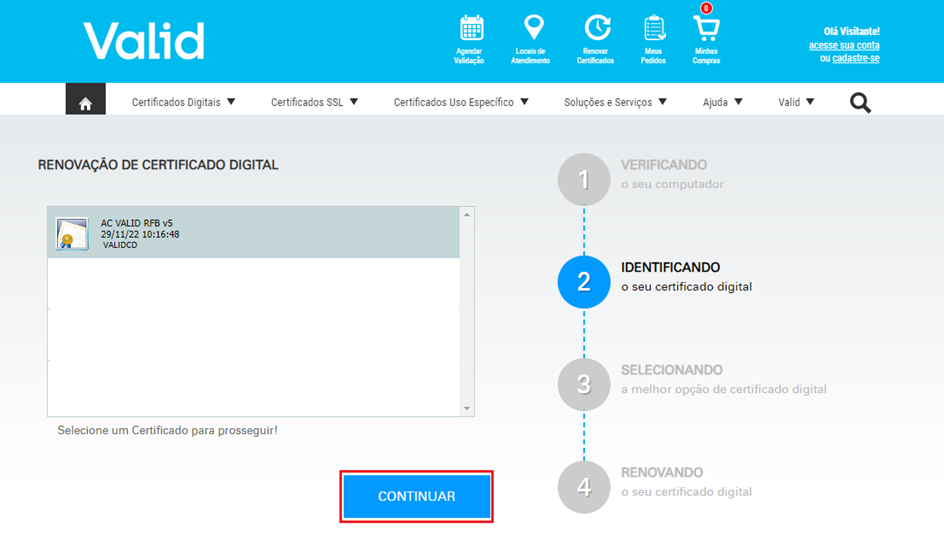Follow the 'cadastre-se' link
Viewport: 944px width, 547px height.
click(856, 58)
